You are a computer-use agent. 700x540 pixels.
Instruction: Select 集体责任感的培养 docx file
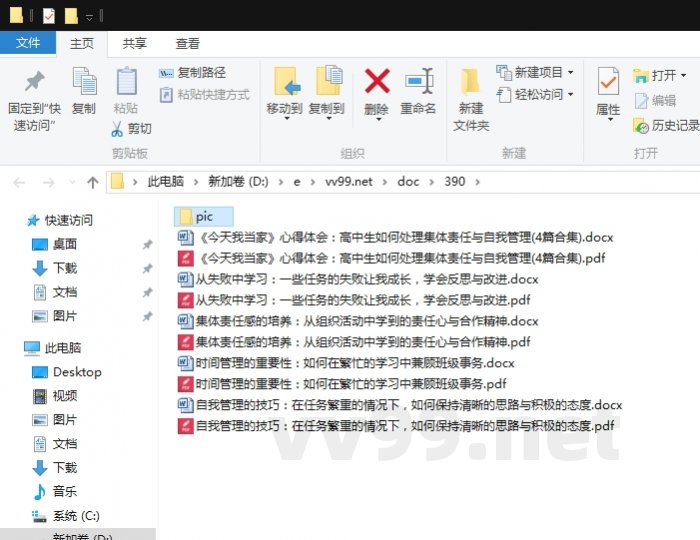(358, 321)
